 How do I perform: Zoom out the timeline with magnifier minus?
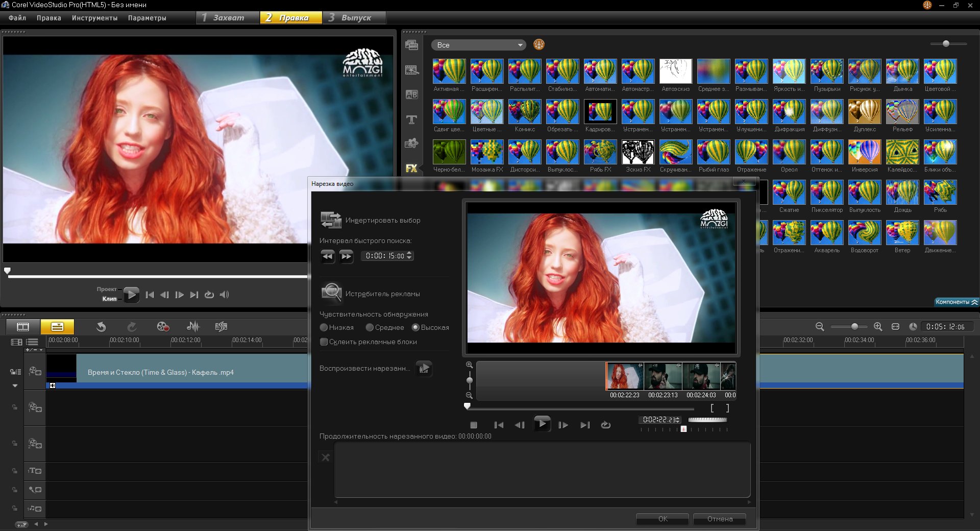pyautogui.click(x=820, y=327)
